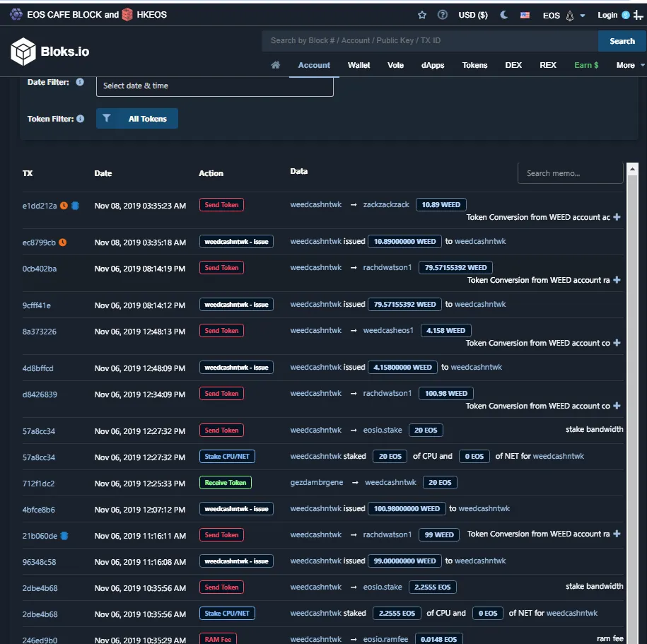647x644 pixels.
Task: Open the help question mark icon
Action: point(443,16)
